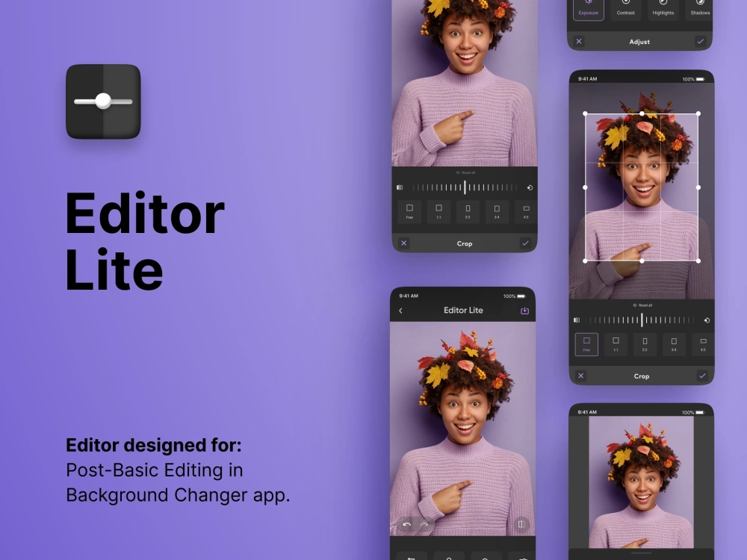Click the top-center crop frame handle
This screenshot has width=747, height=560.
pyautogui.click(x=642, y=113)
